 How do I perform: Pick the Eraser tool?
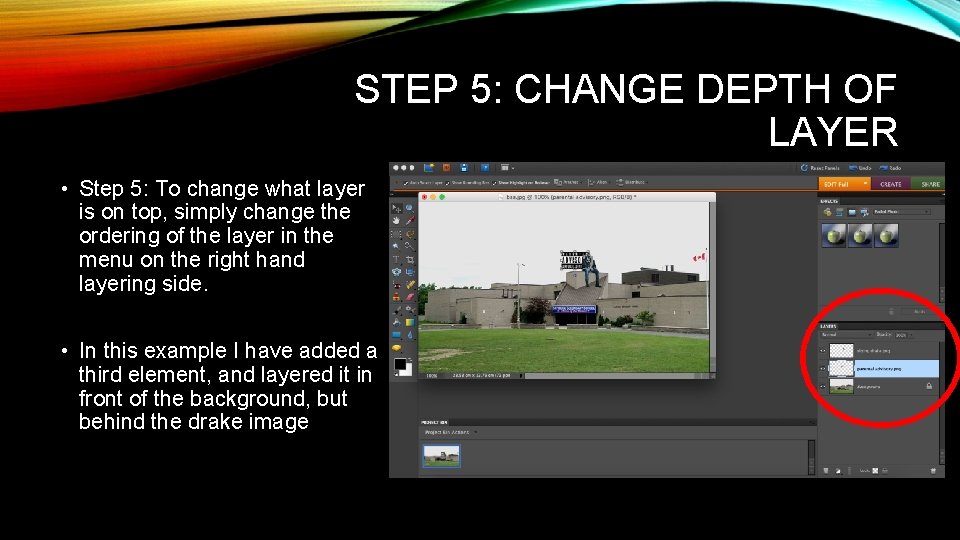[410, 297]
